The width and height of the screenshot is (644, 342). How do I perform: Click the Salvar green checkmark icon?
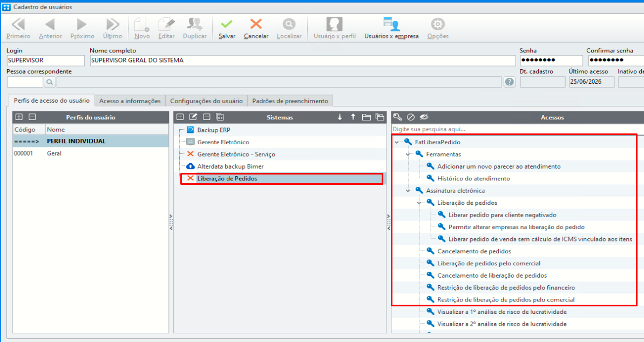coord(226,24)
